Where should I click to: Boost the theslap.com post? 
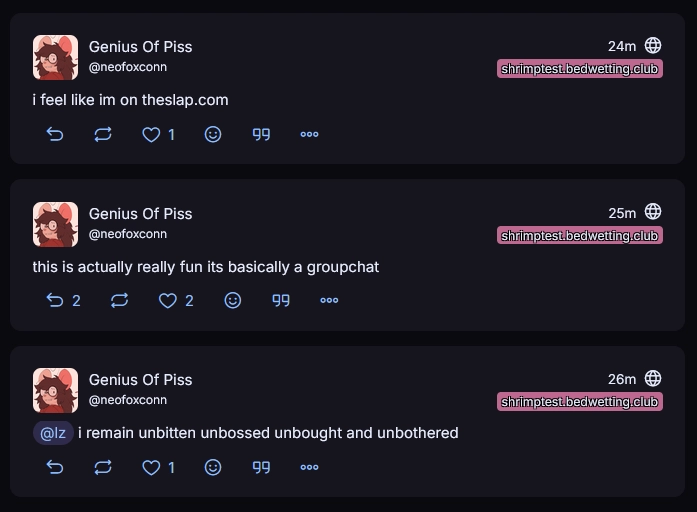103,134
